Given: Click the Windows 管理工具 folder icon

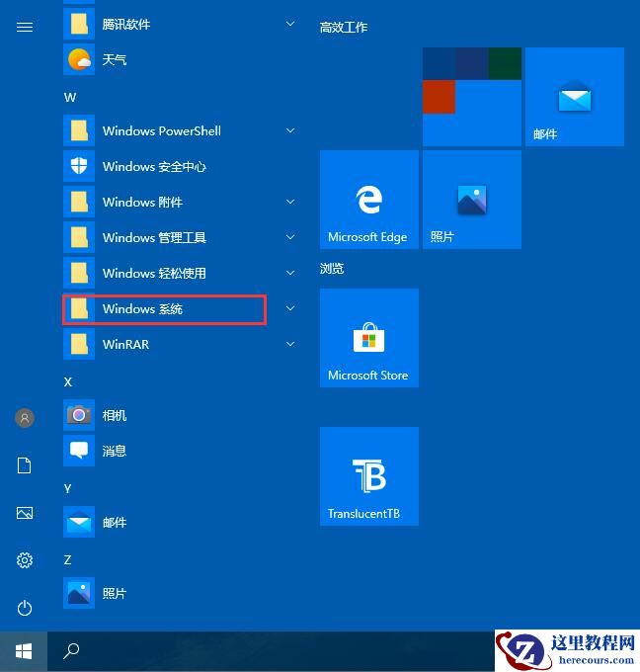Looking at the screenshot, I should coord(79,237).
